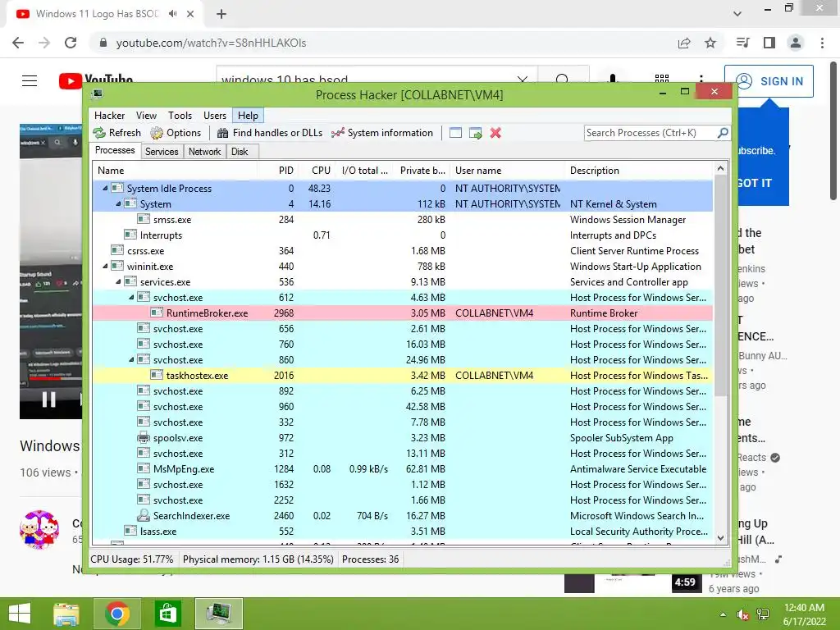840x630 pixels.
Task: Click Process Hacker title bar app icon
Action: click(x=97, y=94)
